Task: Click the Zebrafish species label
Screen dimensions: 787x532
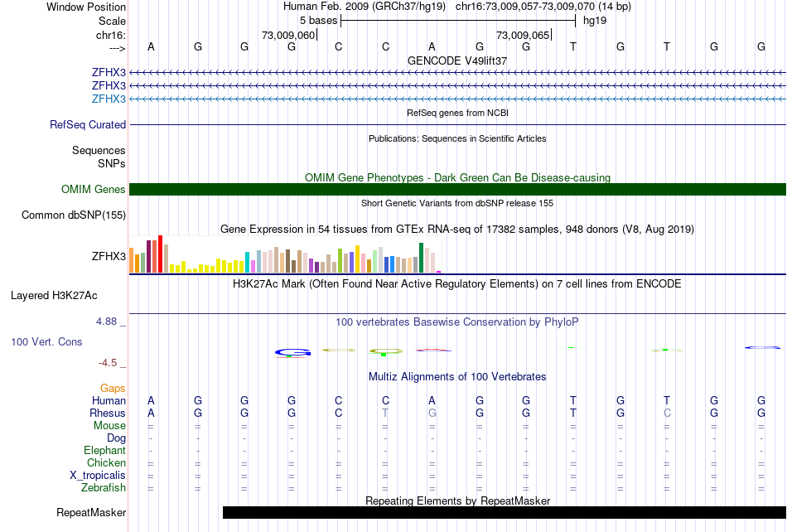Action: tap(104, 488)
